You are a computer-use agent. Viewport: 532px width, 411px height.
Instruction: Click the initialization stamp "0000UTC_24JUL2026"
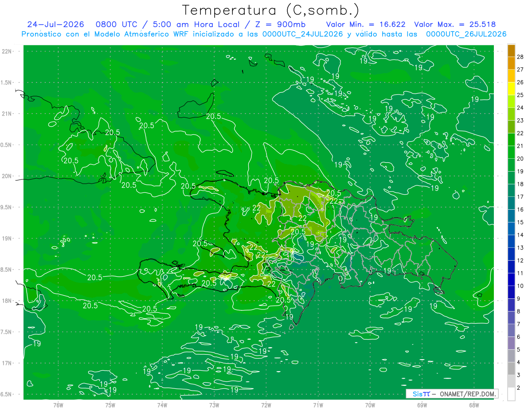[x=303, y=34]
